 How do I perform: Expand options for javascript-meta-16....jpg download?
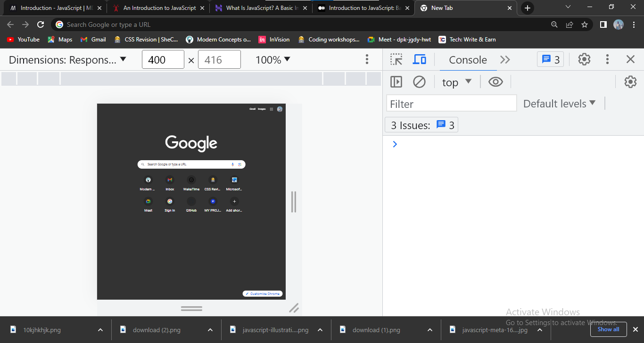coord(540,330)
